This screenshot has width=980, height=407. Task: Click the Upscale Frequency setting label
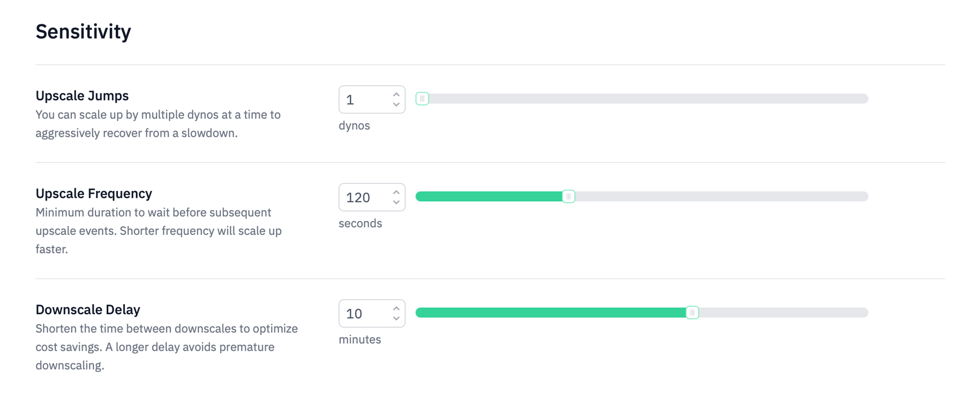click(94, 194)
